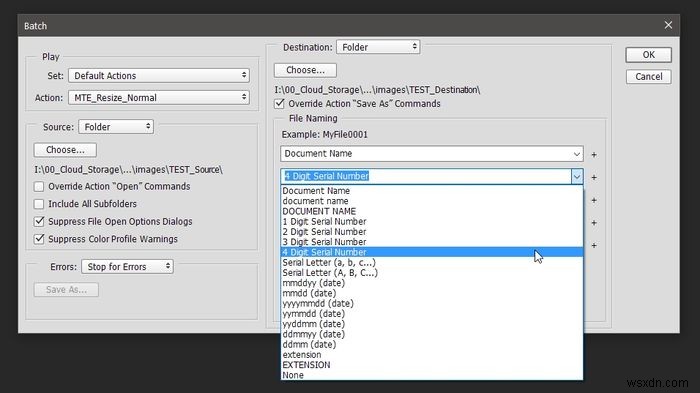Screen dimensions: 700x393
Task: Click Choose button under Source
Action: [65, 150]
